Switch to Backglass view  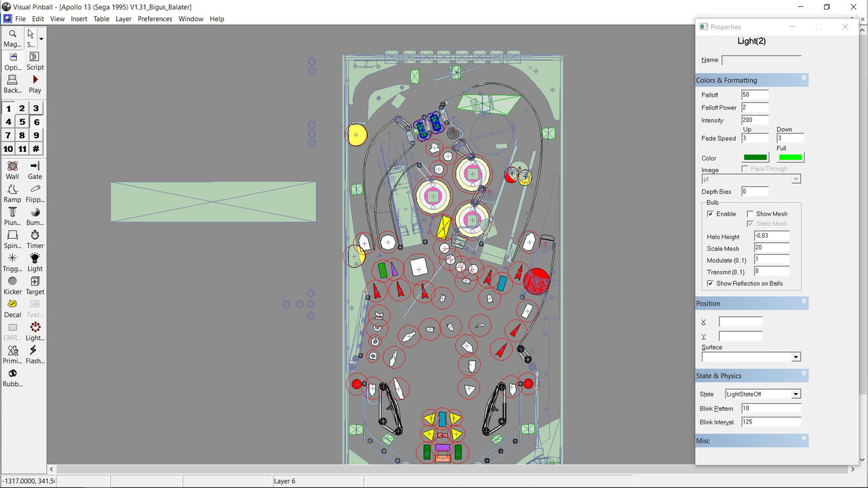pyautogui.click(x=12, y=84)
